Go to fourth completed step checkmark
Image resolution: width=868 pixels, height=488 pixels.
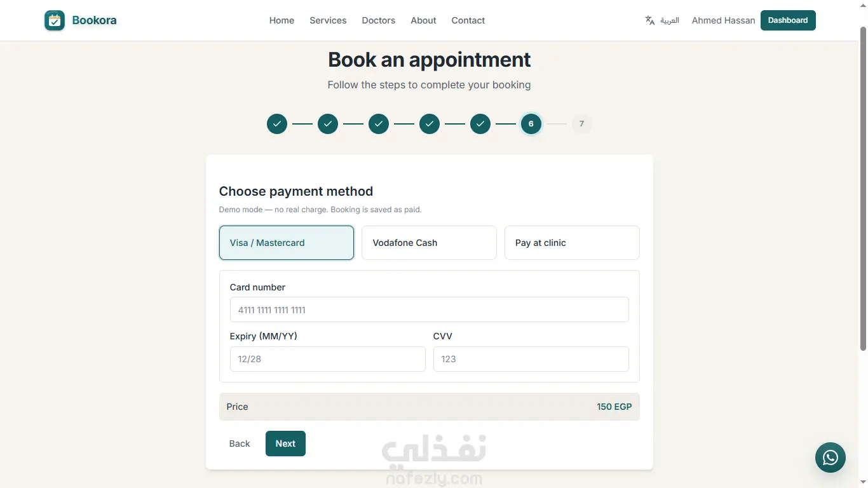(430, 124)
